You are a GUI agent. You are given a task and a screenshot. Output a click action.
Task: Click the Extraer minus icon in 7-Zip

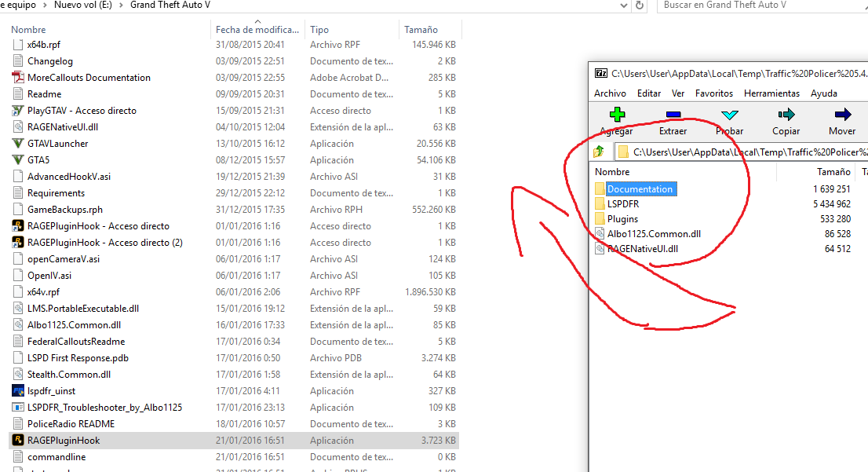click(673, 115)
